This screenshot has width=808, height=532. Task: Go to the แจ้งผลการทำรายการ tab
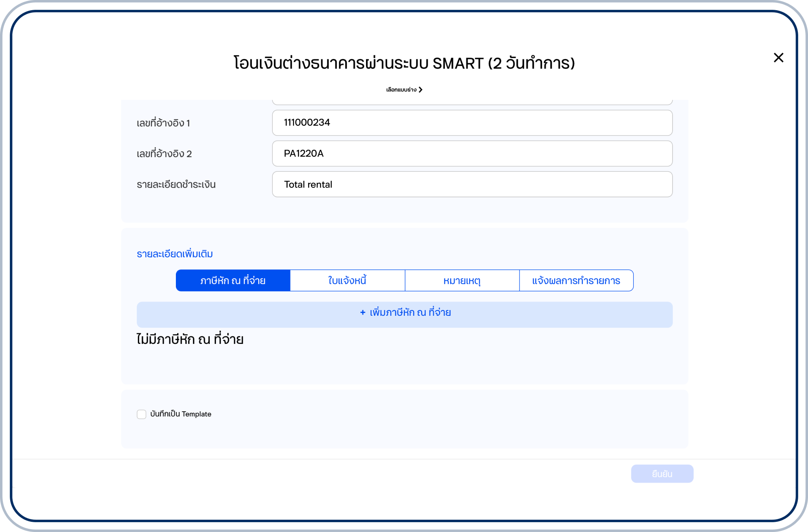576,281
